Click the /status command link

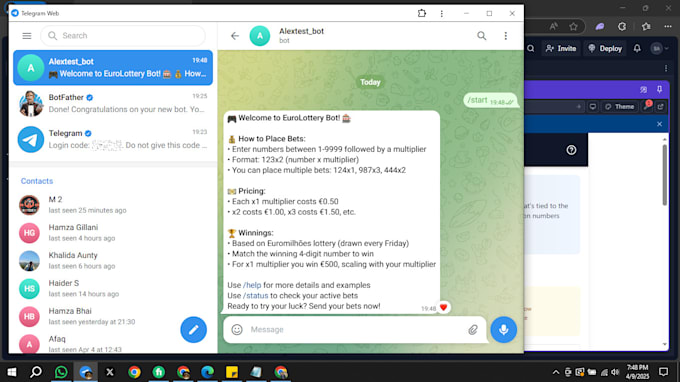point(255,296)
